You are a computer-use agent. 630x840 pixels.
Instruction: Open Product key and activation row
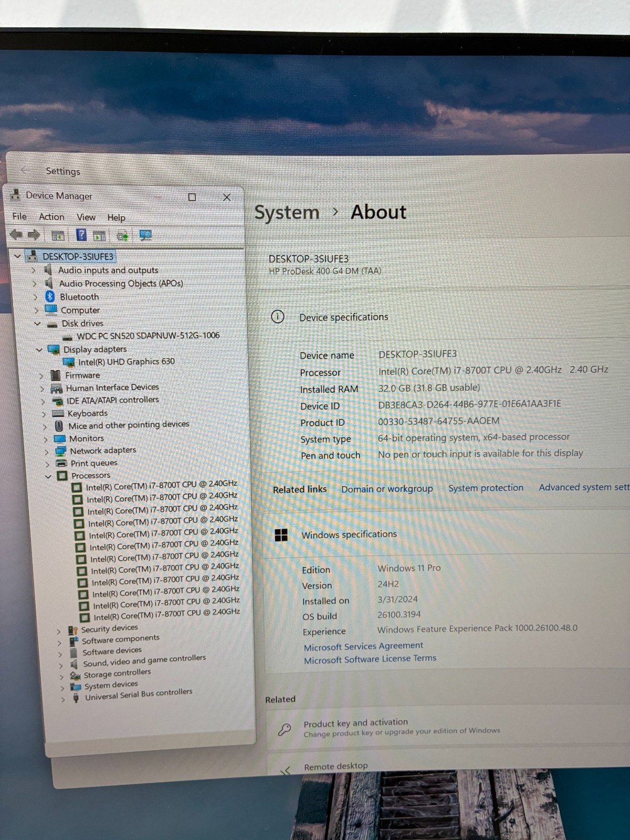pyautogui.click(x=449, y=728)
